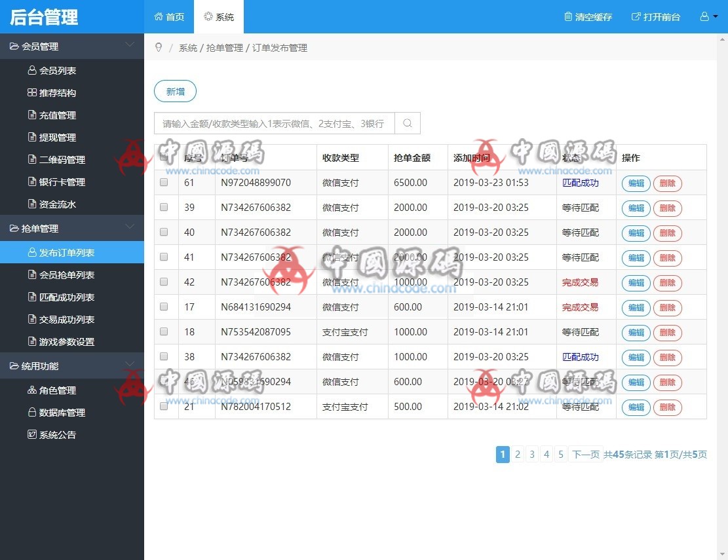Check the select-all checkbox in table header
728x560 pixels.
tap(164, 157)
